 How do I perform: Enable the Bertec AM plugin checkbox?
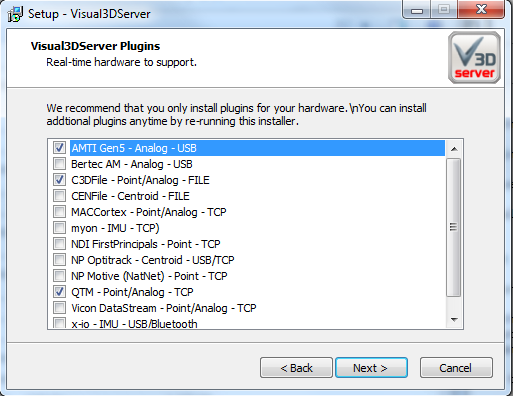pos(59,163)
